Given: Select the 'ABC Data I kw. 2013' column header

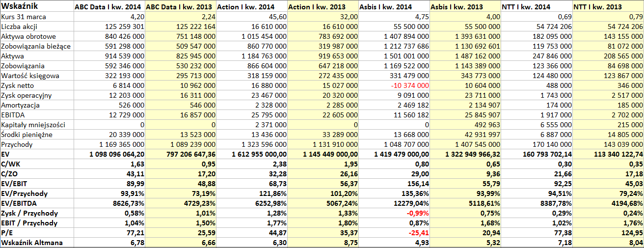Looking at the screenshot, I should [180, 7].
